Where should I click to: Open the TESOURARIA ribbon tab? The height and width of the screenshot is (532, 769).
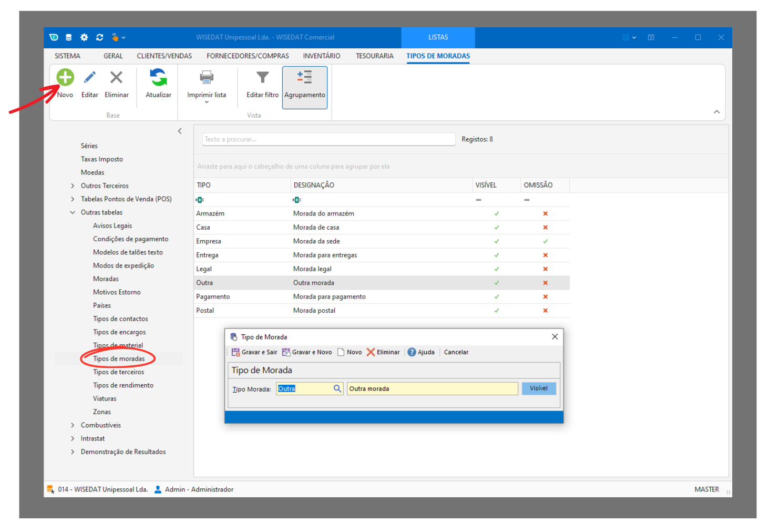374,56
